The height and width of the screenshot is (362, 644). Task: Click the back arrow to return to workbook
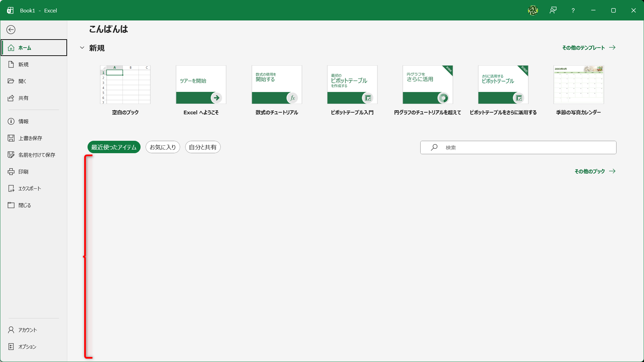[x=11, y=29]
